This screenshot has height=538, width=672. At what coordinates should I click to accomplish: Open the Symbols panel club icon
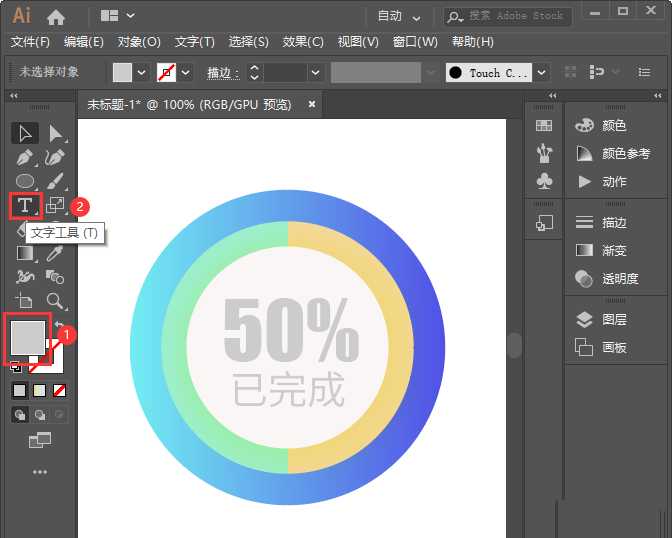click(544, 181)
